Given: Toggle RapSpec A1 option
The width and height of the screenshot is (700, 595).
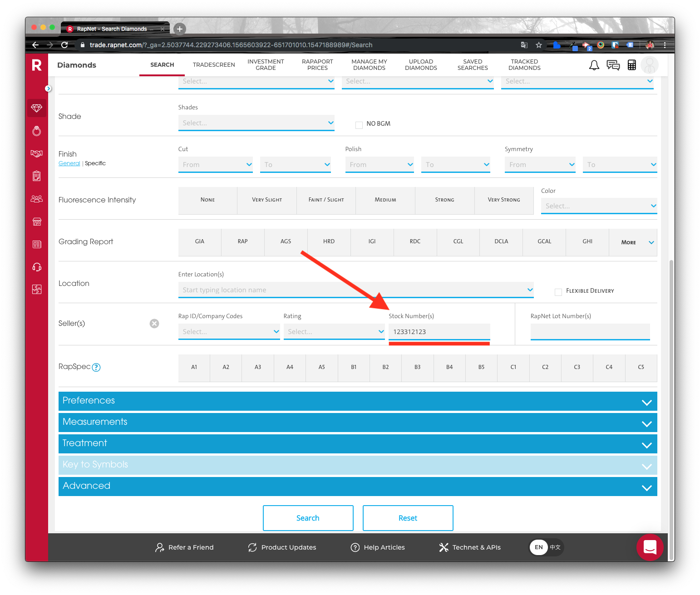Looking at the screenshot, I should [194, 368].
